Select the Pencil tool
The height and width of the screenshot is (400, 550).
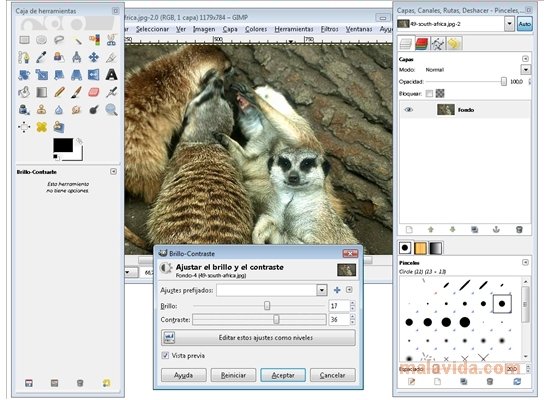click(x=59, y=92)
